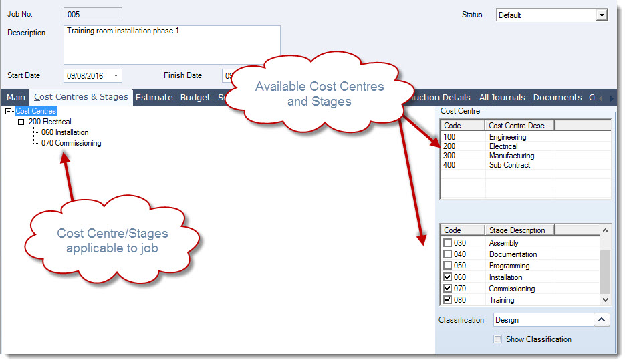Uncheck the 060 Installation stage checkbox
This screenshot has height=364, width=627.
click(x=447, y=277)
